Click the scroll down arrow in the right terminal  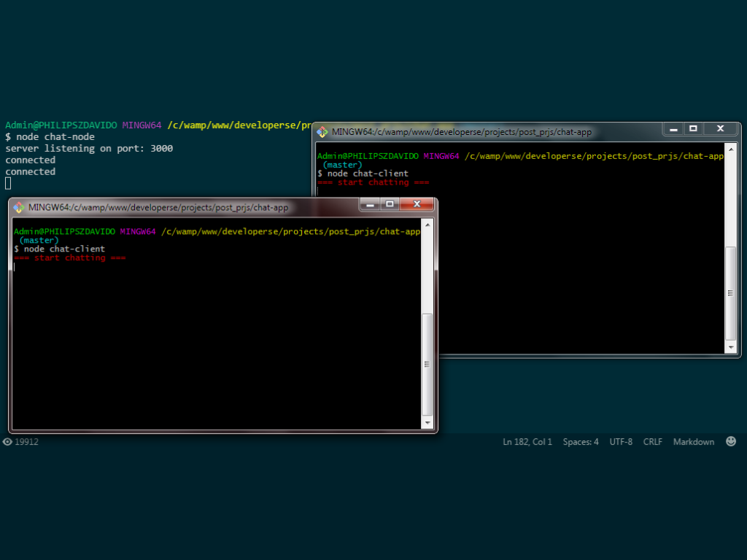[x=731, y=347]
